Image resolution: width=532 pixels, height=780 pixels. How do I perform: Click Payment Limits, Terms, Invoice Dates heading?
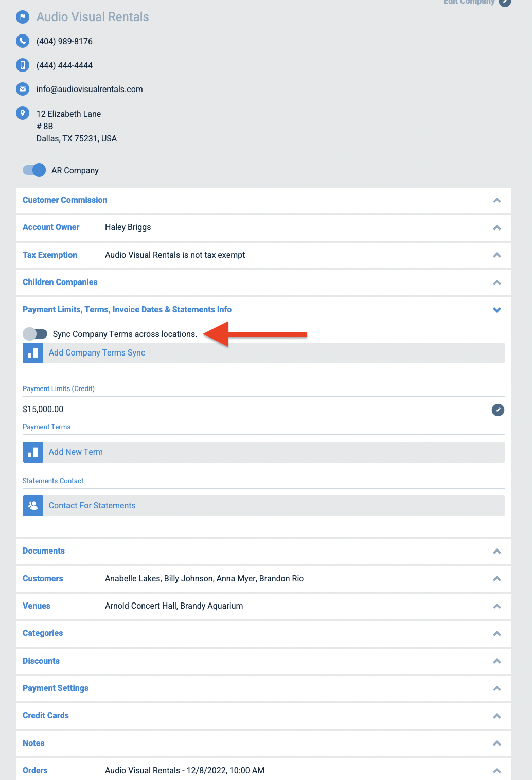[127, 309]
